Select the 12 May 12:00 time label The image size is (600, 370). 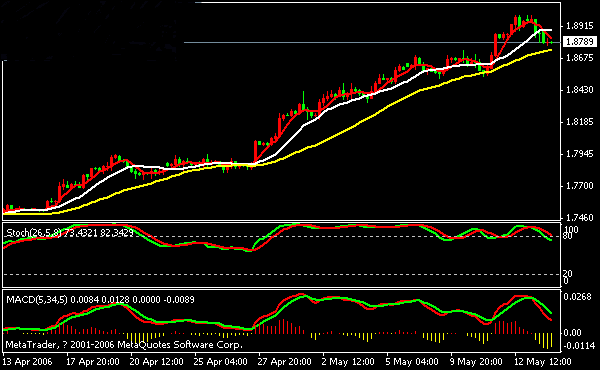tap(542, 362)
